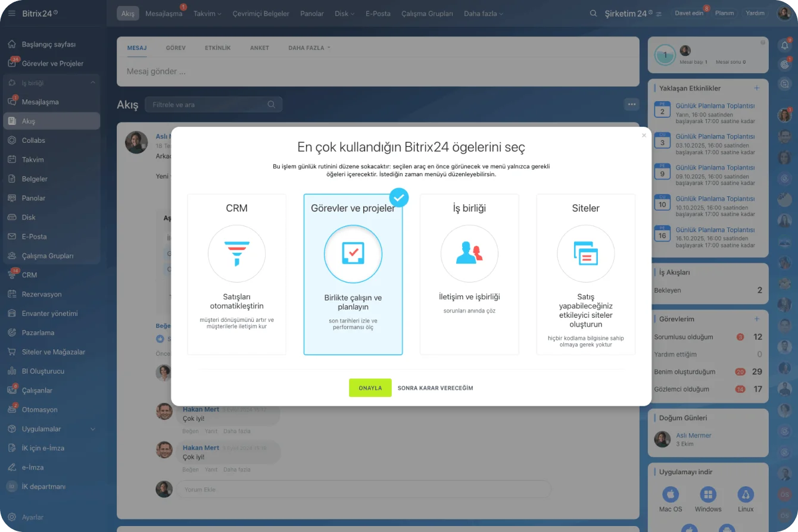Click the CRM sales funnel icon

coord(236,254)
